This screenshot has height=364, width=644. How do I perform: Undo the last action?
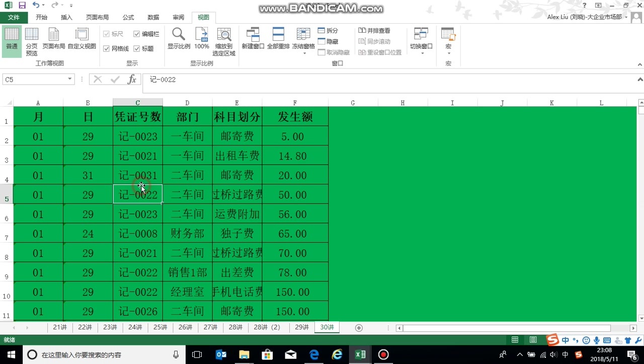(x=36, y=5)
